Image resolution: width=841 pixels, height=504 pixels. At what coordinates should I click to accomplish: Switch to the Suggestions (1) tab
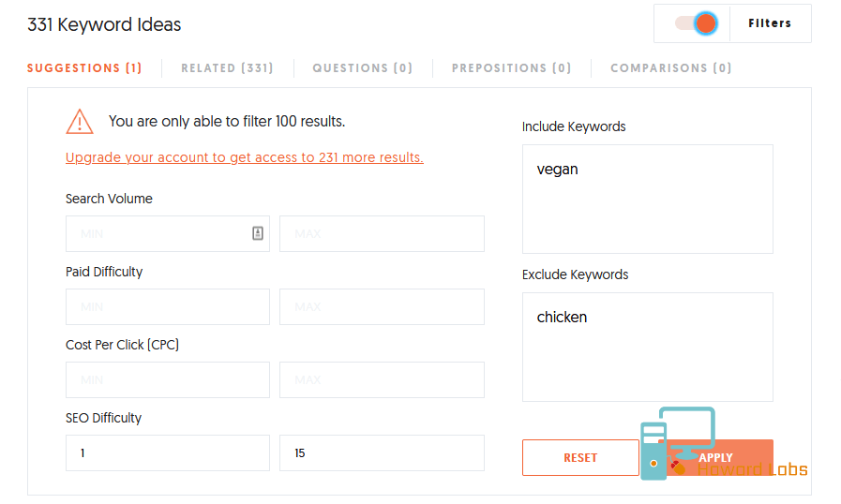(x=84, y=68)
